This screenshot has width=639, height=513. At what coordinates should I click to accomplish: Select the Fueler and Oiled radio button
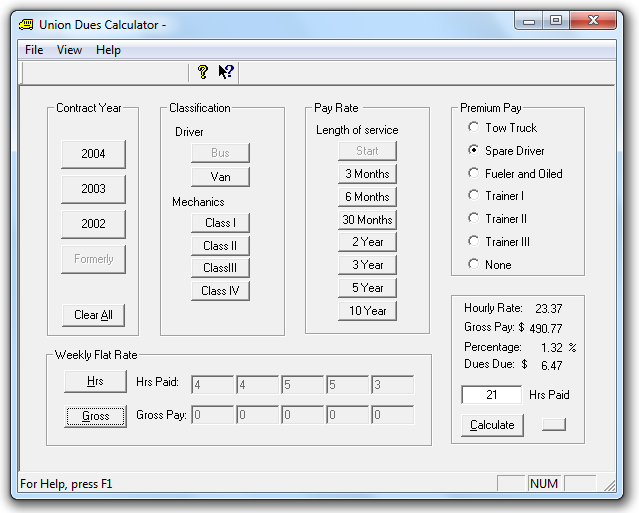474,174
